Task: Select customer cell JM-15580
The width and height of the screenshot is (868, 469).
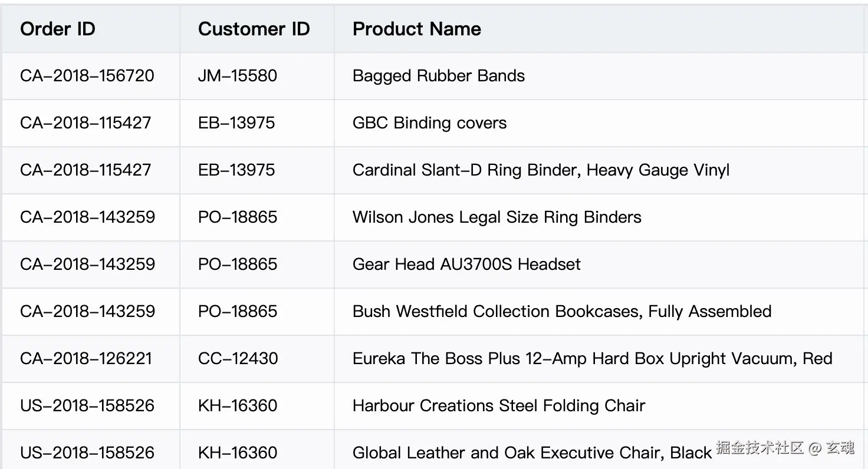Action: click(x=238, y=76)
